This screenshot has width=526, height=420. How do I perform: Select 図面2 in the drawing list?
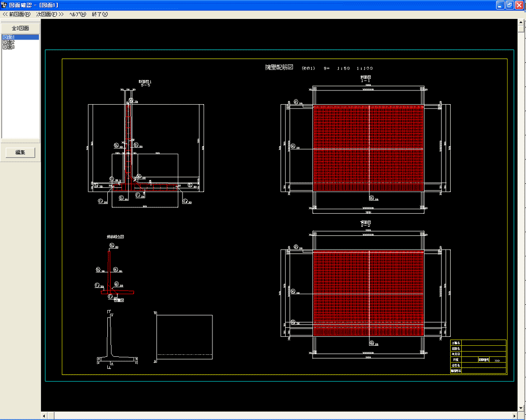8,42
